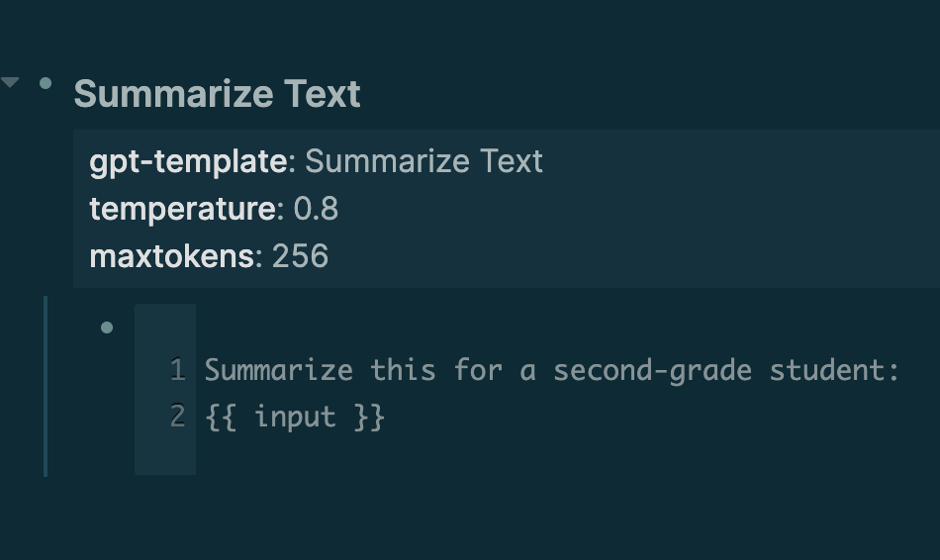
Task: Click gpt-template value Summarize Text
Action: 423,161
